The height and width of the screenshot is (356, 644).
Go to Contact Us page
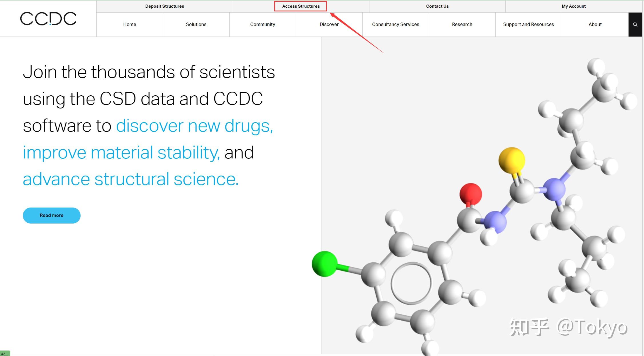pyautogui.click(x=437, y=6)
